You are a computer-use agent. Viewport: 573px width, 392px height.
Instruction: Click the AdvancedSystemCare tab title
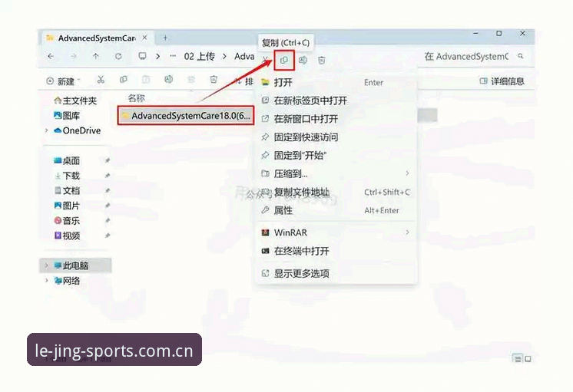tap(97, 38)
